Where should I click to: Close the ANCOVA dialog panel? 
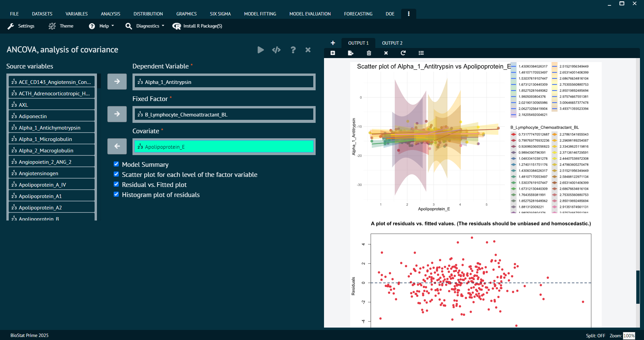pyautogui.click(x=308, y=50)
